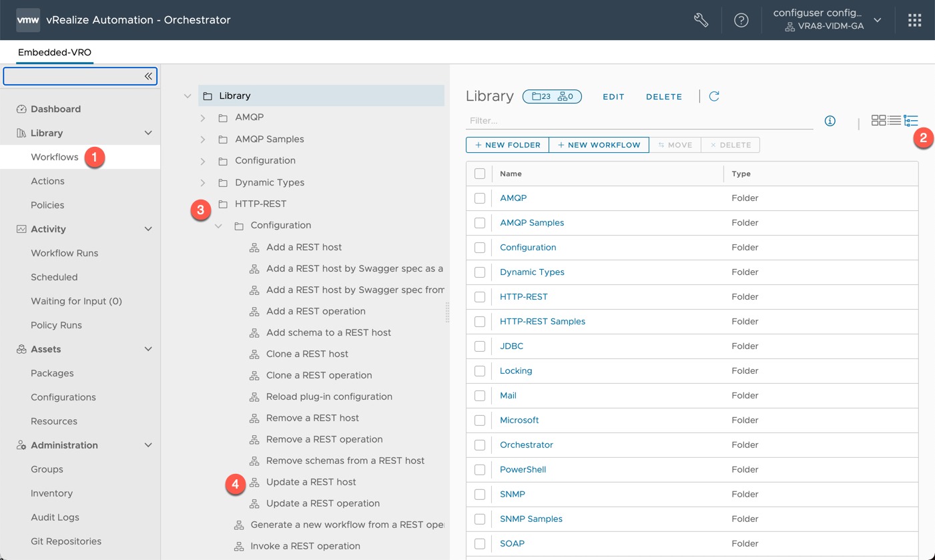Collapse the Library root tree node
Viewport: 935px width, 560px height.
coord(188,96)
